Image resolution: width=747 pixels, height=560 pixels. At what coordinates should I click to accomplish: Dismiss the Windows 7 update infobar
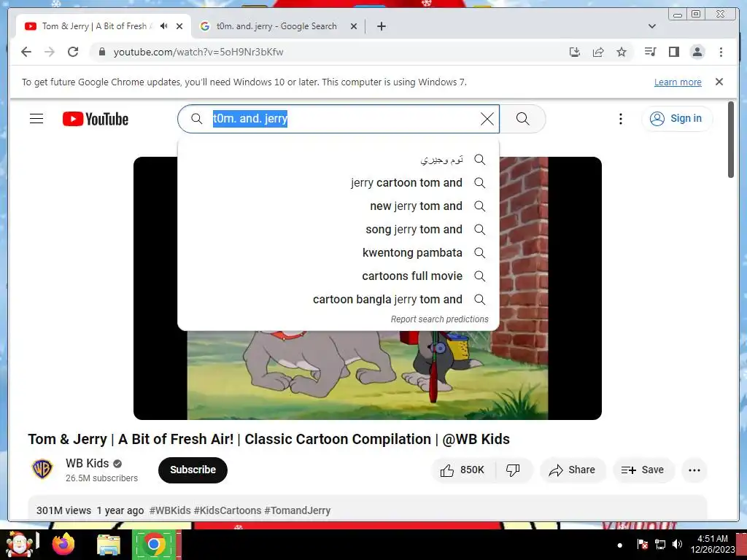(719, 82)
